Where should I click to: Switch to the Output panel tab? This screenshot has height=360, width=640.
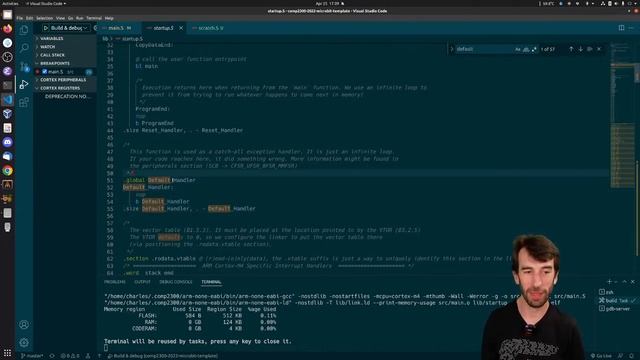tap(142, 282)
